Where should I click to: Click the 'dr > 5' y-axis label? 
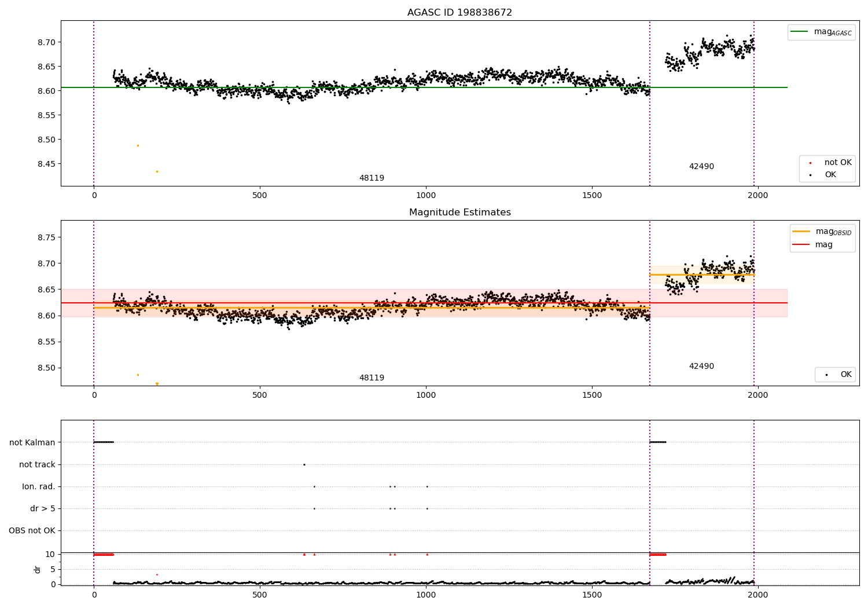point(43,508)
